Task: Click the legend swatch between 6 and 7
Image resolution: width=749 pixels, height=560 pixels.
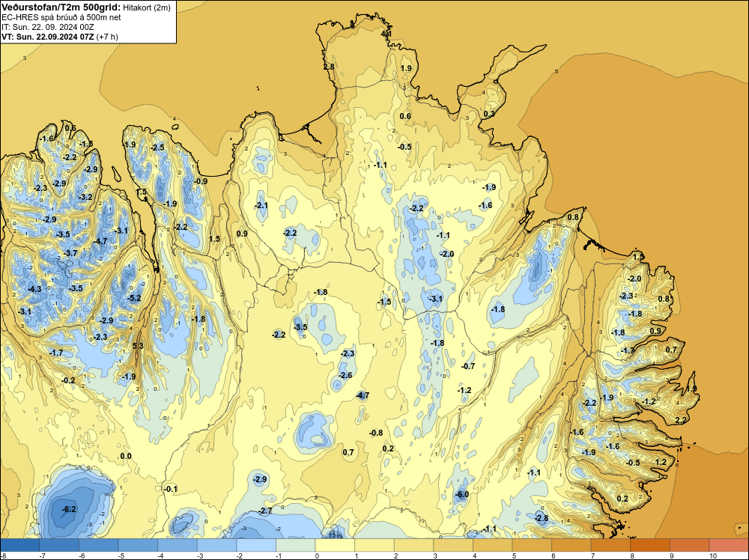Action: pos(571,545)
